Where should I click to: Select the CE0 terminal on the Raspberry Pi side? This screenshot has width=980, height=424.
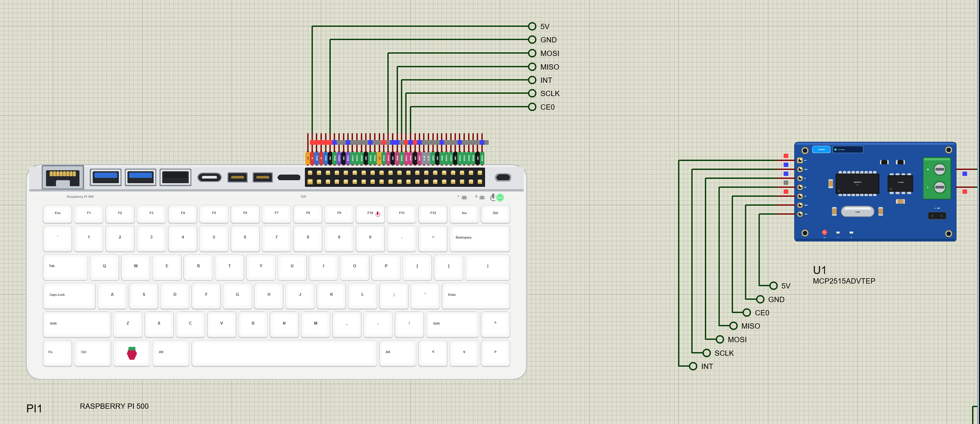[532, 107]
